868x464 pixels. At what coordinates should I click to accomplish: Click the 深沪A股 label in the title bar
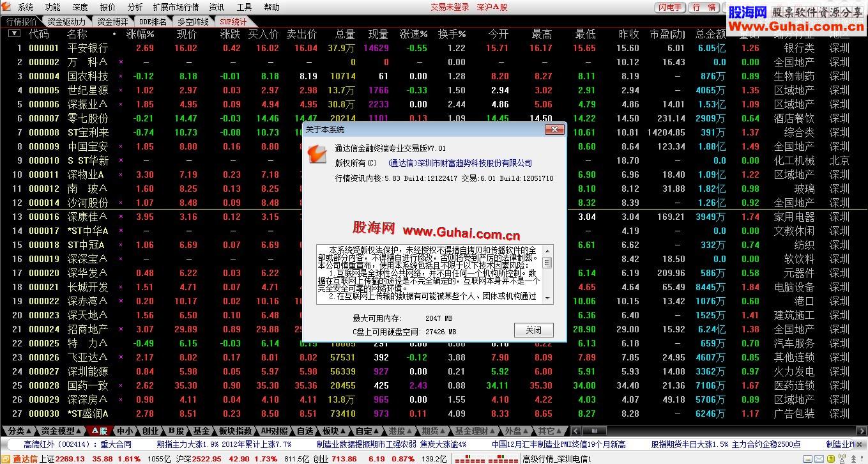492,7
